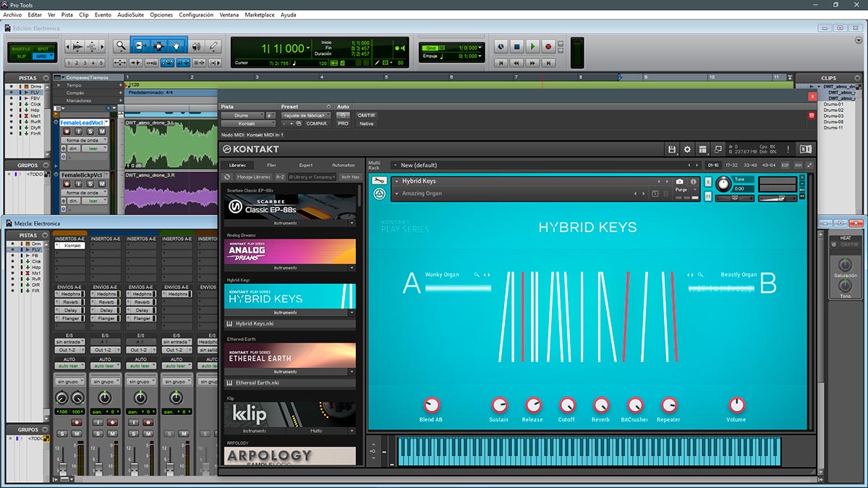Open the ajuste de fábrica preset dropdown

tap(307, 115)
